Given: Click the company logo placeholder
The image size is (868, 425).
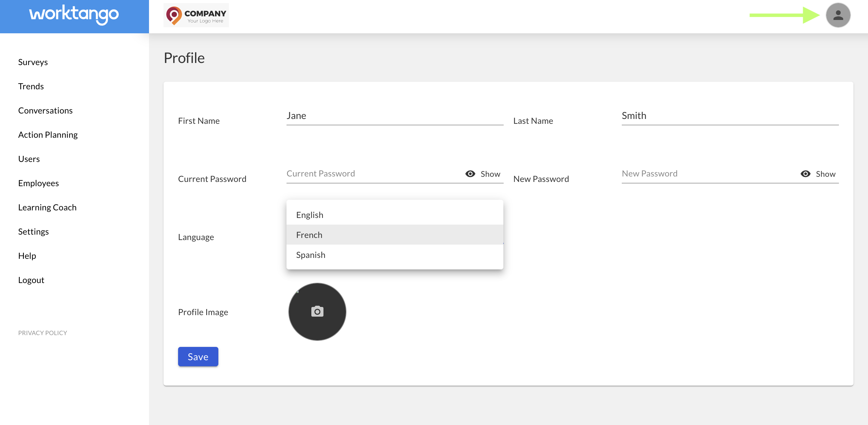Looking at the screenshot, I should (x=196, y=15).
